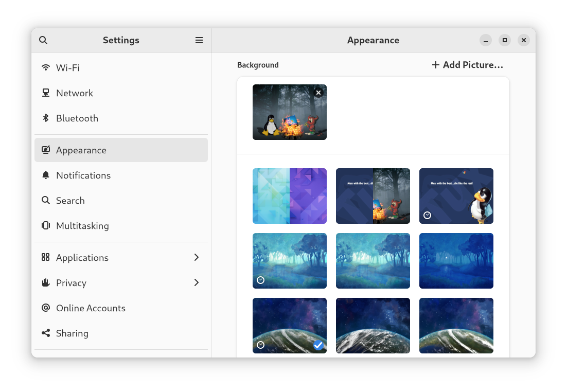Expand Applications submenu chevron

pyautogui.click(x=197, y=257)
